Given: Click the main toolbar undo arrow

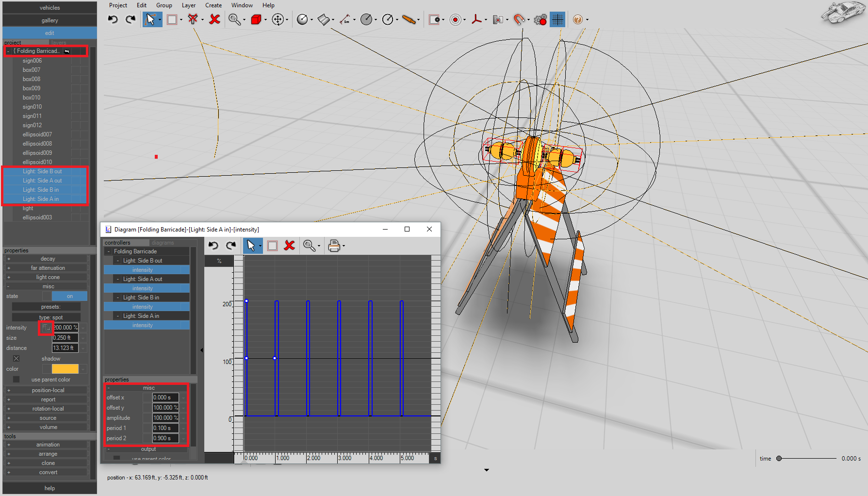Looking at the screenshot, I should point(113,19).
